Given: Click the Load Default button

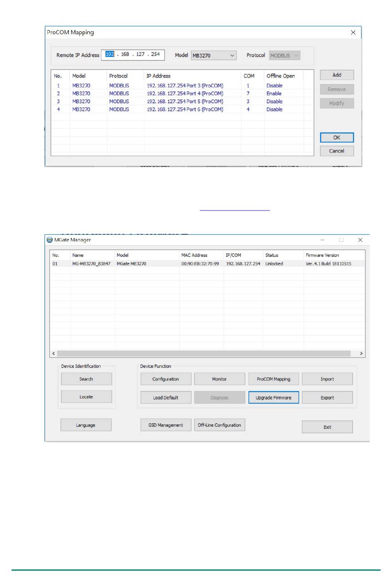Looking at the screenshot, I should (165, 397).
